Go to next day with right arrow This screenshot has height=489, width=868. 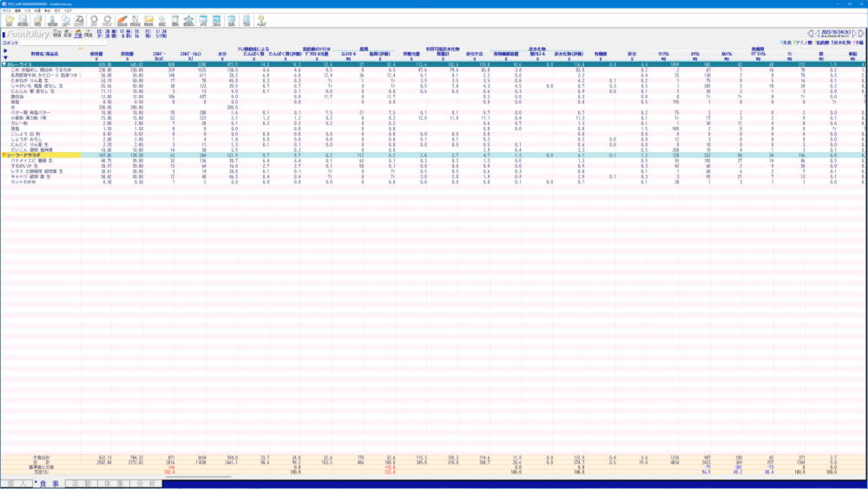pos(854,33)
